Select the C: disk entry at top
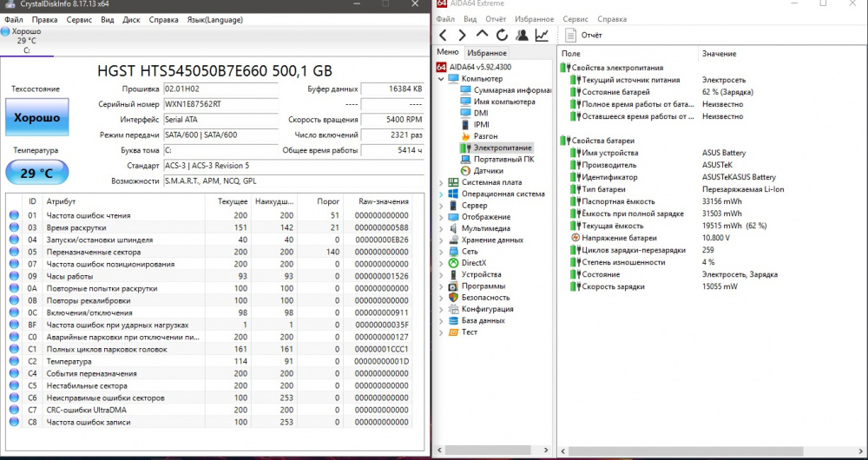Viewport: 868px width, 460px height. [27, 41]
